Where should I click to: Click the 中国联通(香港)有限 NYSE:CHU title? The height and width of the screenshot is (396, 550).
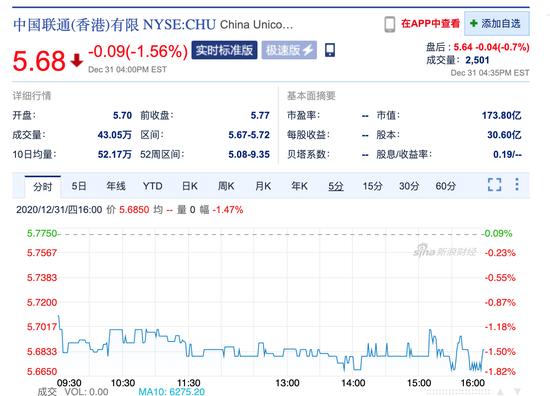tap(114, 25)
